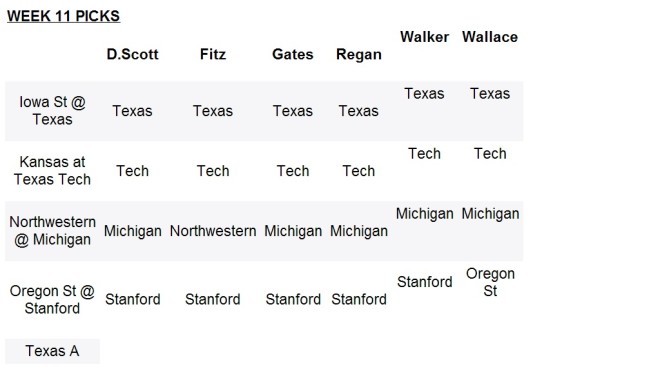
Task: Click the Iowa St @ Texas row label
Action: pyautogui.click(x=52, y=111)
